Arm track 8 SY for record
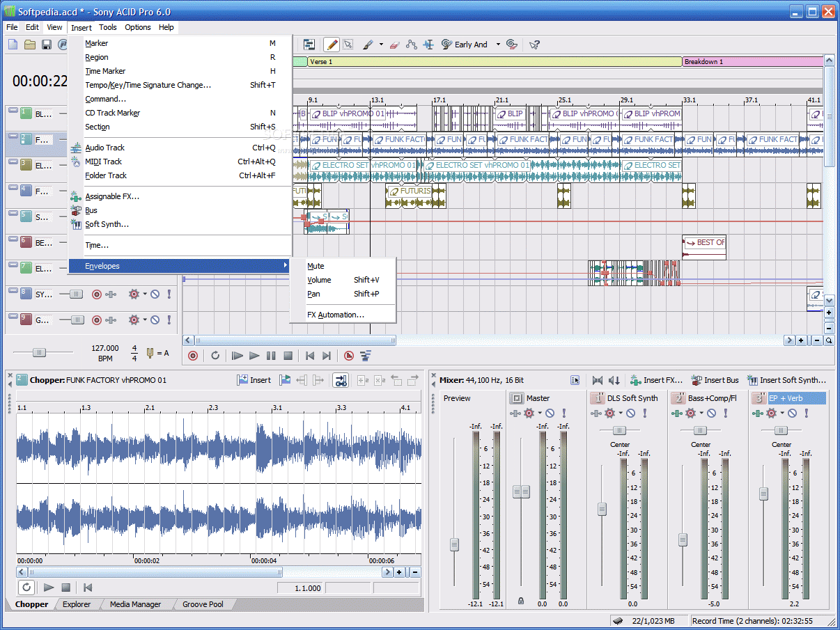 tap(96, 294)
